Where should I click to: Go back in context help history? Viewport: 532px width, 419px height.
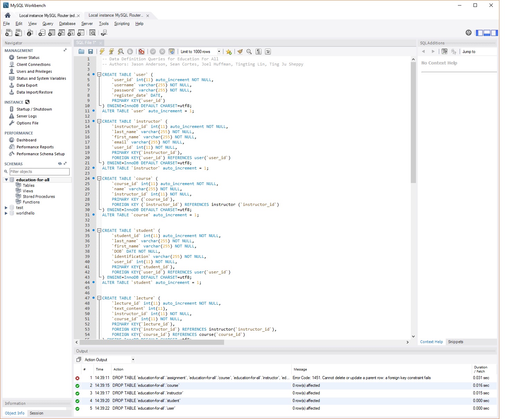click(x=423, y=52)
